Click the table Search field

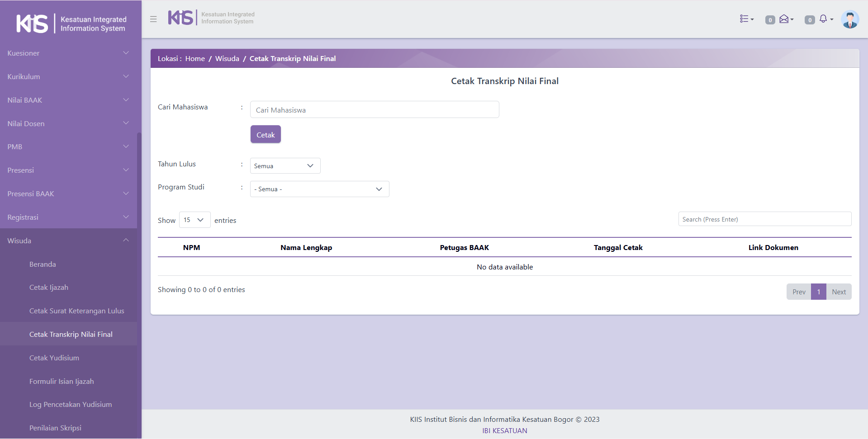(764, 219)
